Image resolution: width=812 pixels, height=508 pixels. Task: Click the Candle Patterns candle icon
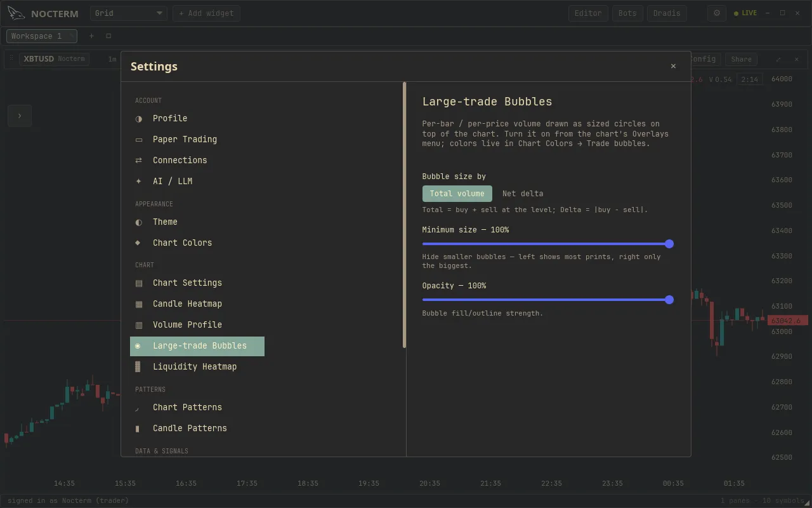click(138, 429)
